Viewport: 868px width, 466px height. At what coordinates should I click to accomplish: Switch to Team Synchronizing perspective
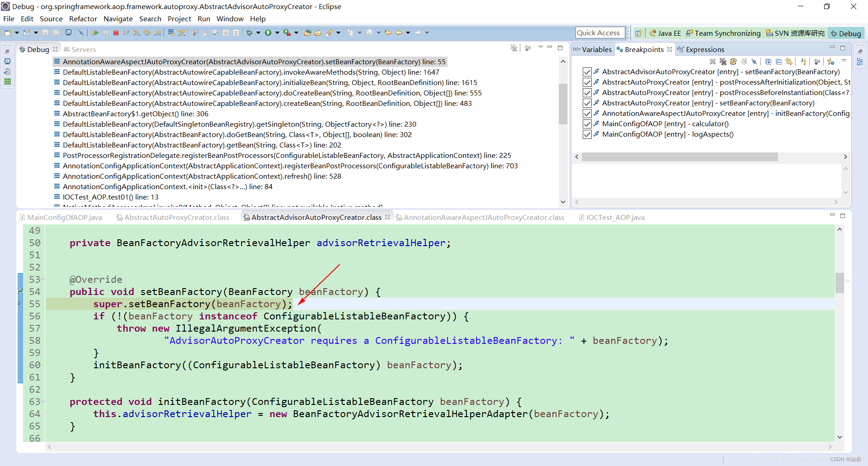coord(723,33)
